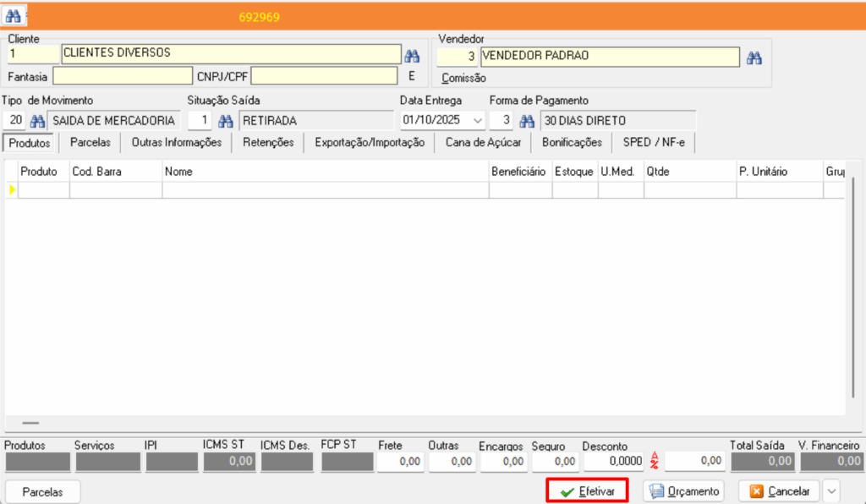Open the Situação Saída search binoculars
This screenshot has height=504, width=866.
click(x=226, y=120)
